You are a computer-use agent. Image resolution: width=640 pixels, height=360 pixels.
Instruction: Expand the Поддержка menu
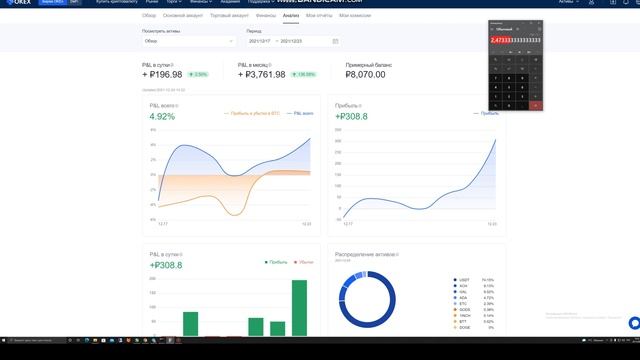click(261, 2)
